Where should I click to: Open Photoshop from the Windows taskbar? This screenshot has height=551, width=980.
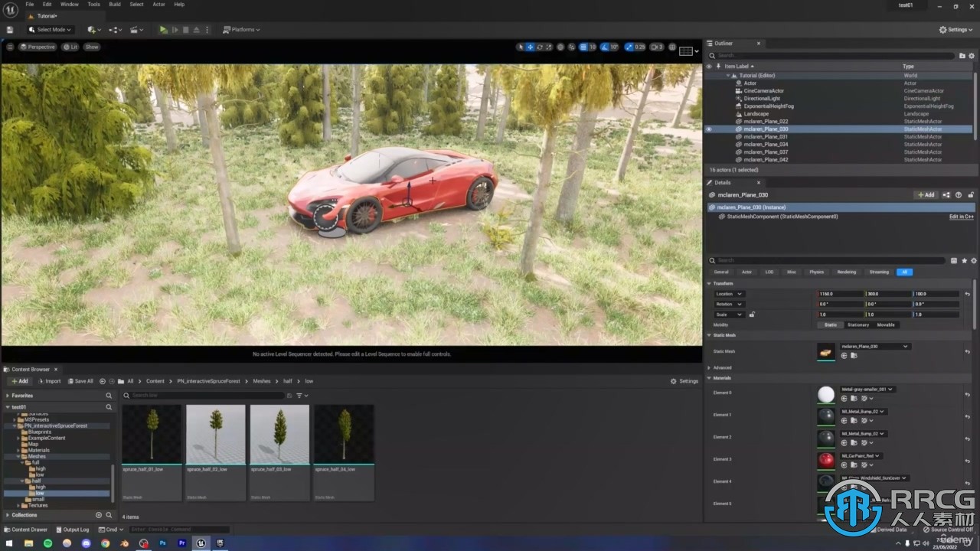[x=162, y=543]
